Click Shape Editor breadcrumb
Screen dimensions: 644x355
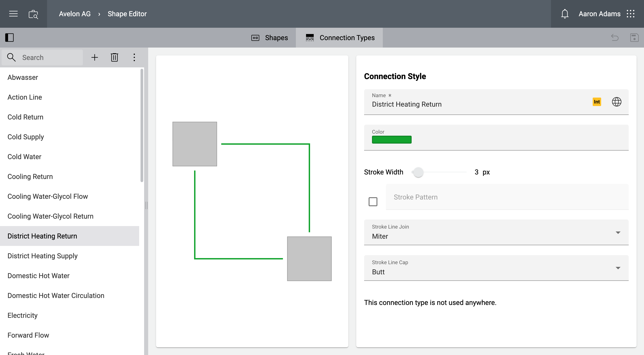[127, 14]
